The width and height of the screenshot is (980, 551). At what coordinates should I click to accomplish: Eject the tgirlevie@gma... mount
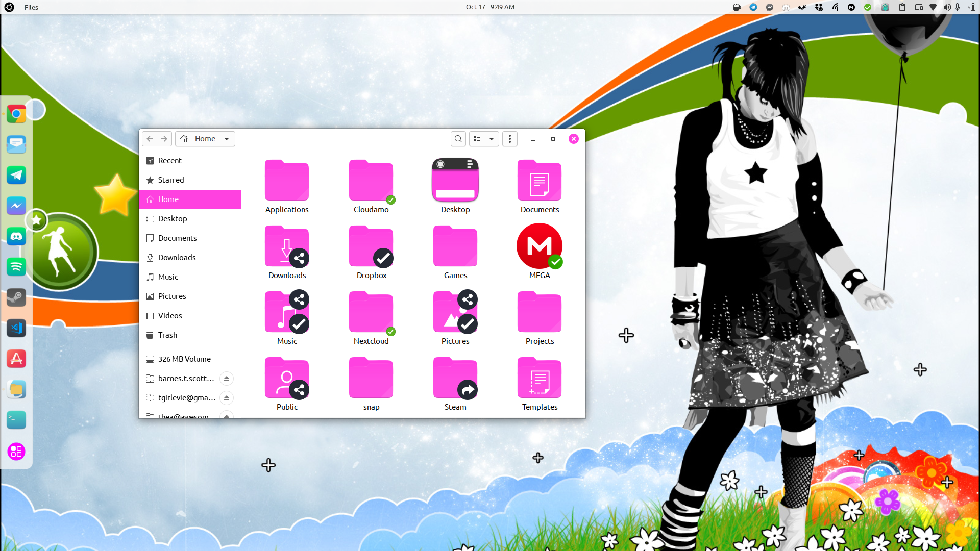point(227,398)
